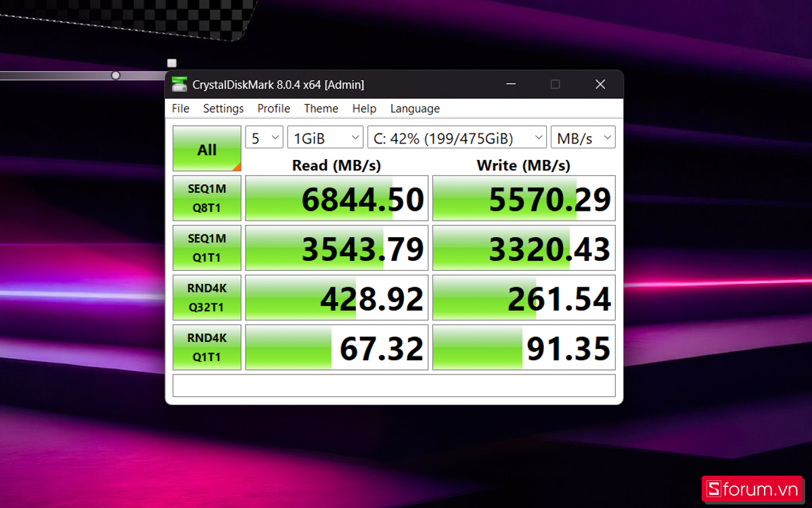Run the RND4K Q1T1 test
The image size is (812, 508).
pos(207,347)
